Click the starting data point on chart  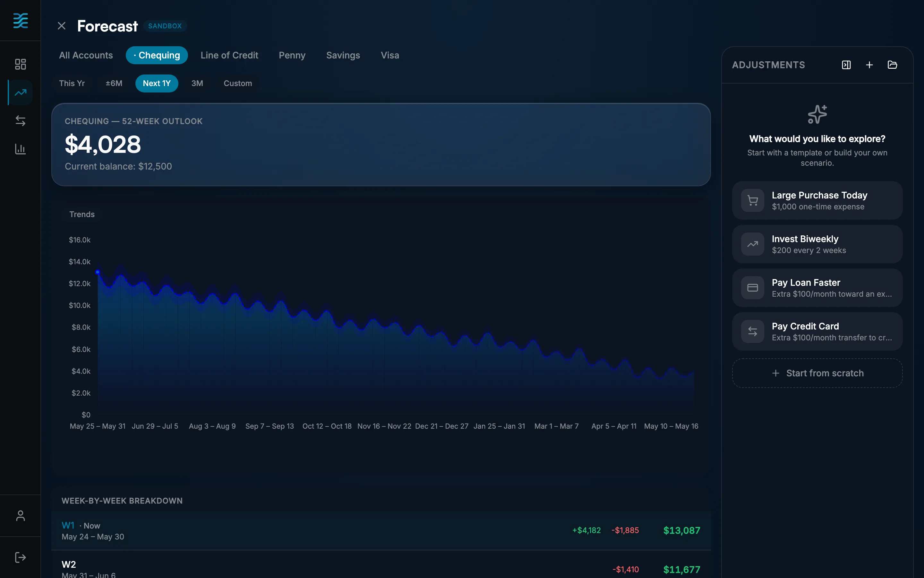point(98,272)
